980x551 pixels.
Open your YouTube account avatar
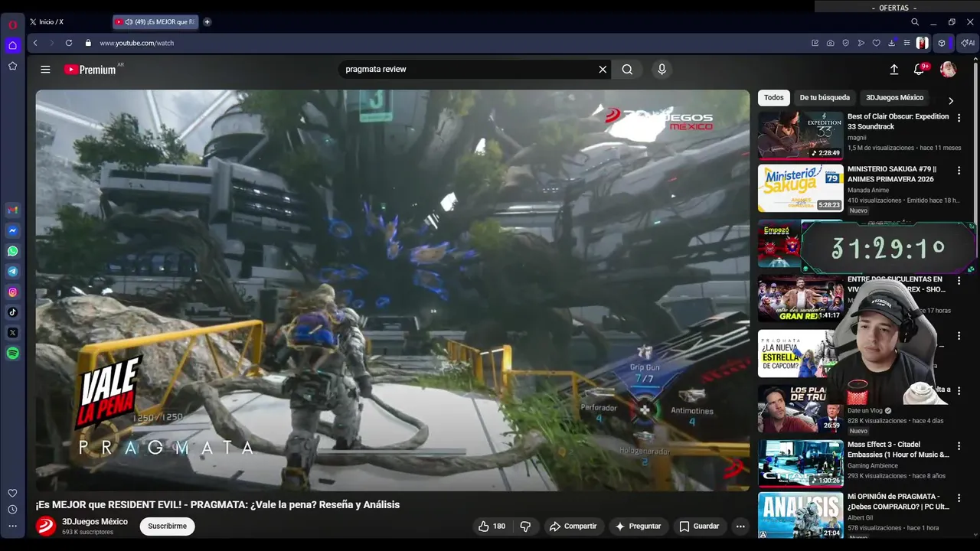(948, 70)
